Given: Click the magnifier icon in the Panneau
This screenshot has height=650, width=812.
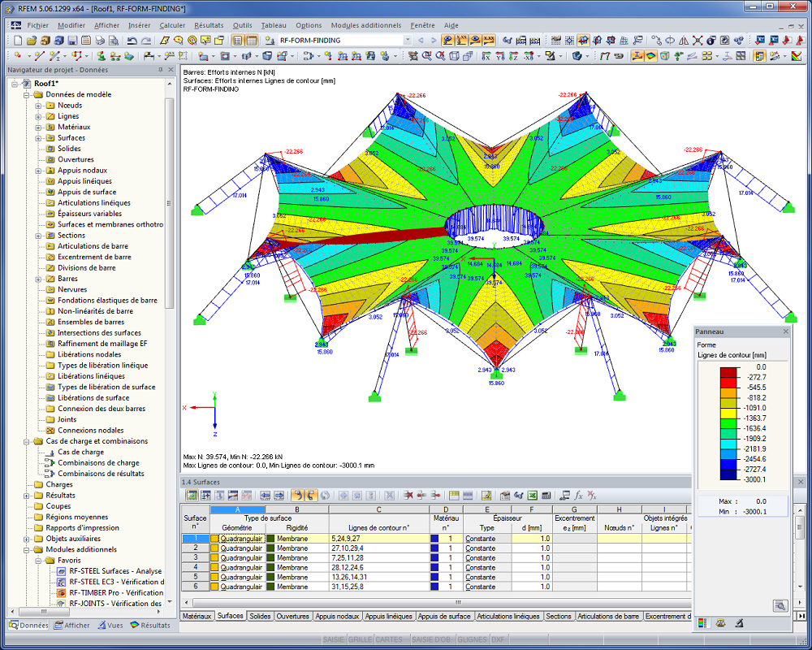Looking at the screenshot, I should tap(780, 605).
